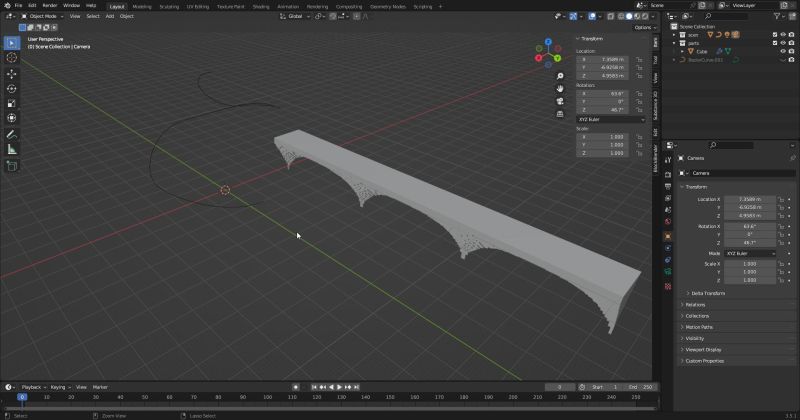
Task: Open the timeline Marker menu
Action: pyautogui.click(x=100, y=387)
